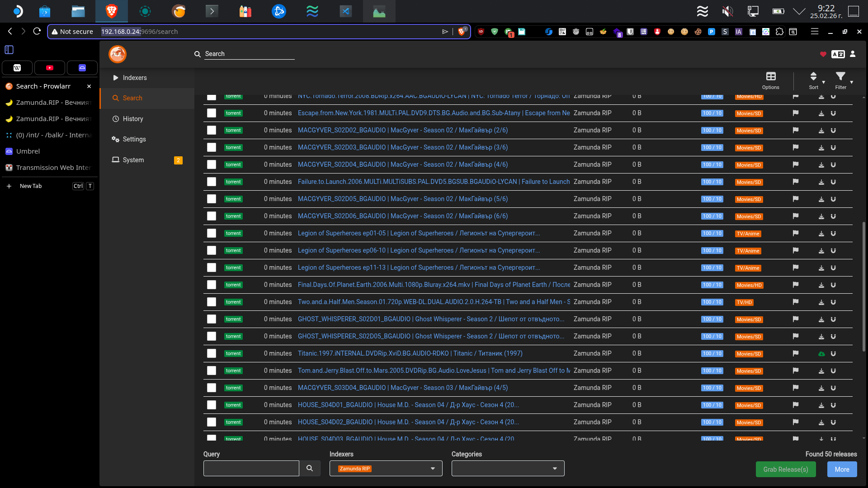Click the query search magnifier button

pyautogui.click(x=310, y=469)
